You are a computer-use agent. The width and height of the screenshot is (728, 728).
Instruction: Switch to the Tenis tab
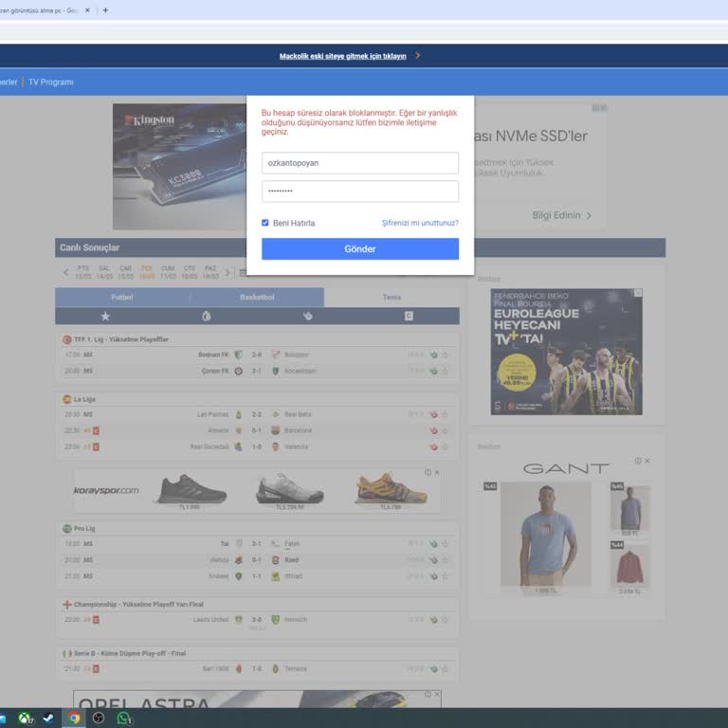click(x=391, y=297)
